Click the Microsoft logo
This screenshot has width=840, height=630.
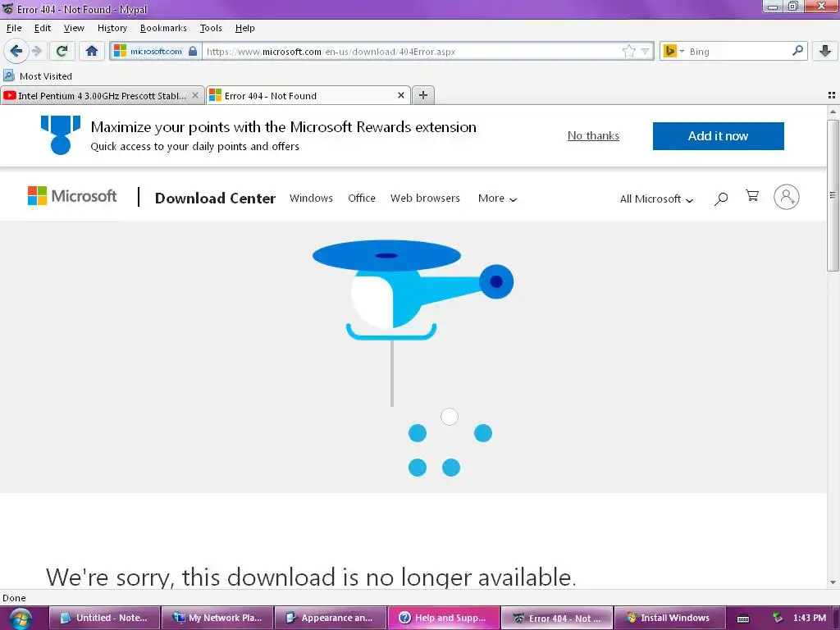pyautogui.click(x=72, y=196)
